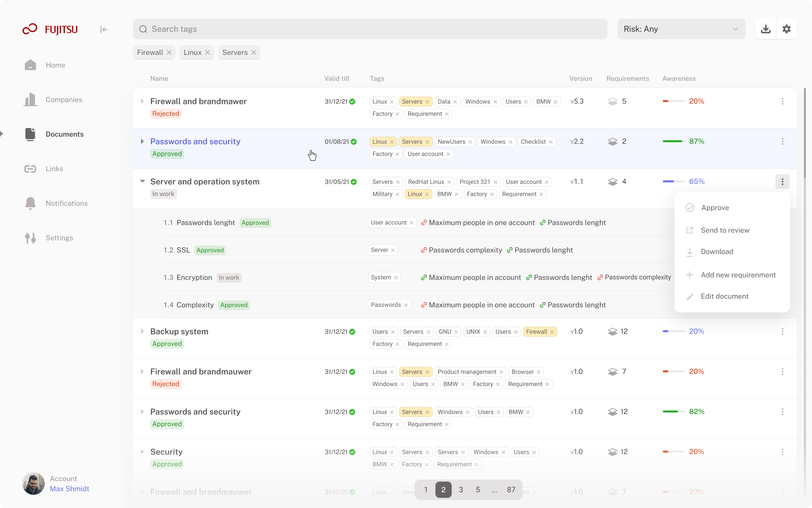Remove the Servers filter chip
The height and width of the screenshot is (508, 812).
click(x=254, y=52)
